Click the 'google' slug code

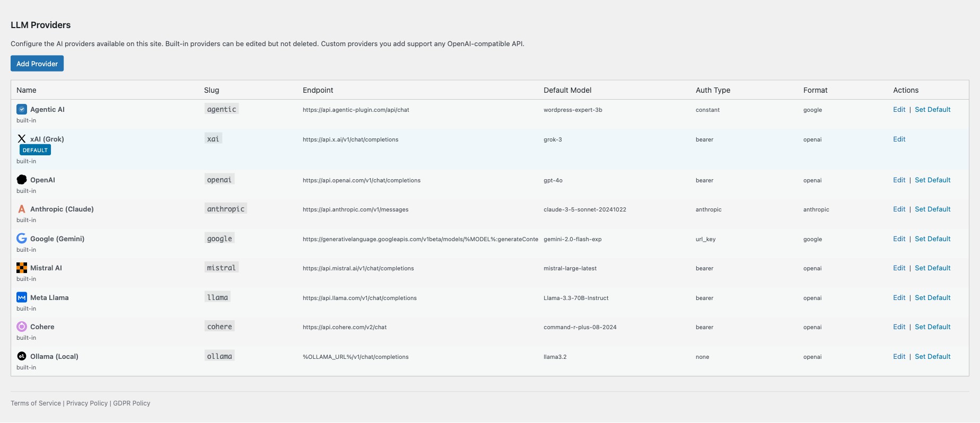[x=220, y=239]
